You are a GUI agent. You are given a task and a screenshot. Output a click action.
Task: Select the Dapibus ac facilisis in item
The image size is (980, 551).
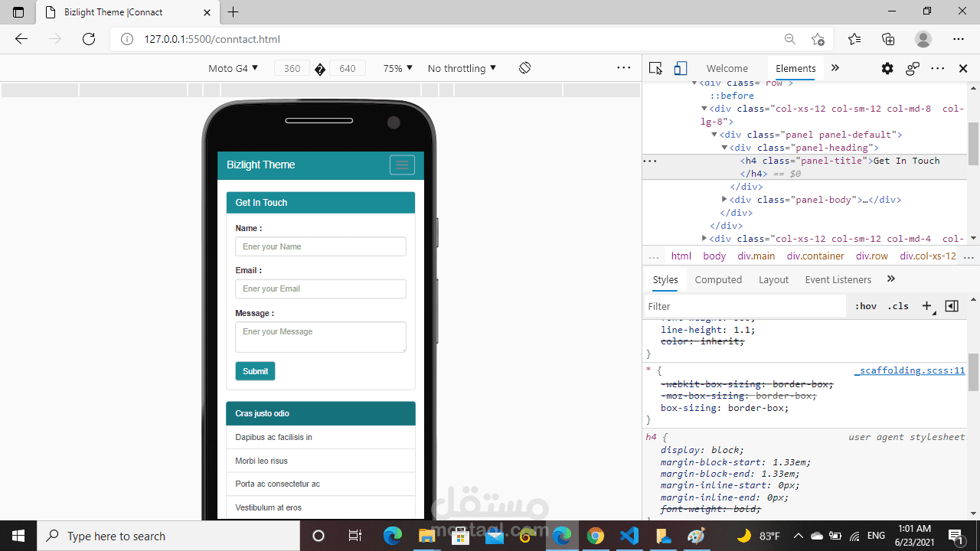[x=321, y=437]
